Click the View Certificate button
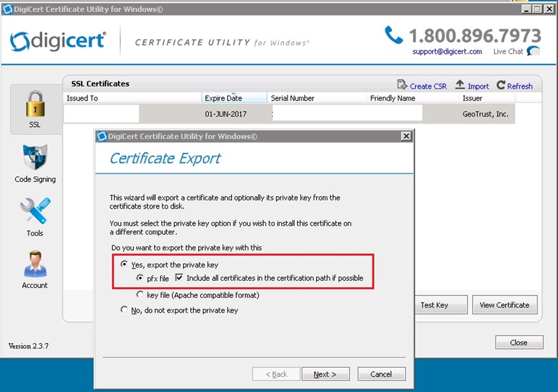The image size is (558, 392). pyautogui.click(x=505, y=305)
